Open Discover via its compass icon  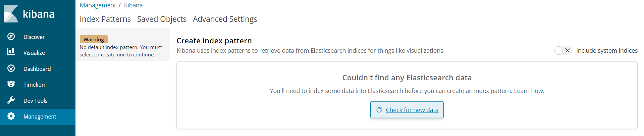pos(11,36)
